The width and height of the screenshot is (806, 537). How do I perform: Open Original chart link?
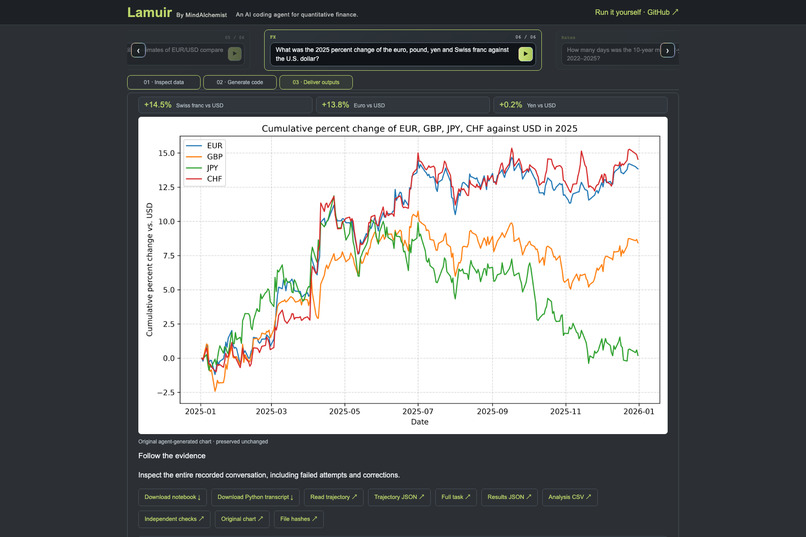pos(242,519)
